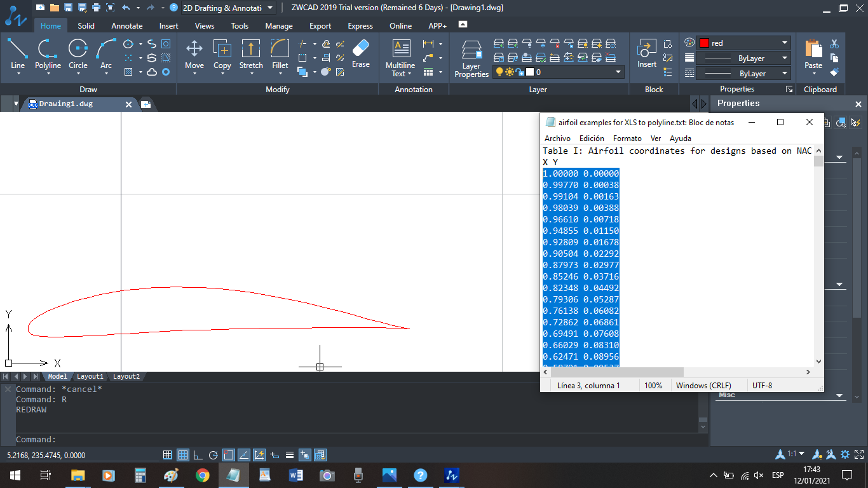Switch to the Manage ribbon tab
This screenshot has height=488, width=868.
click(x=279, y=26)
